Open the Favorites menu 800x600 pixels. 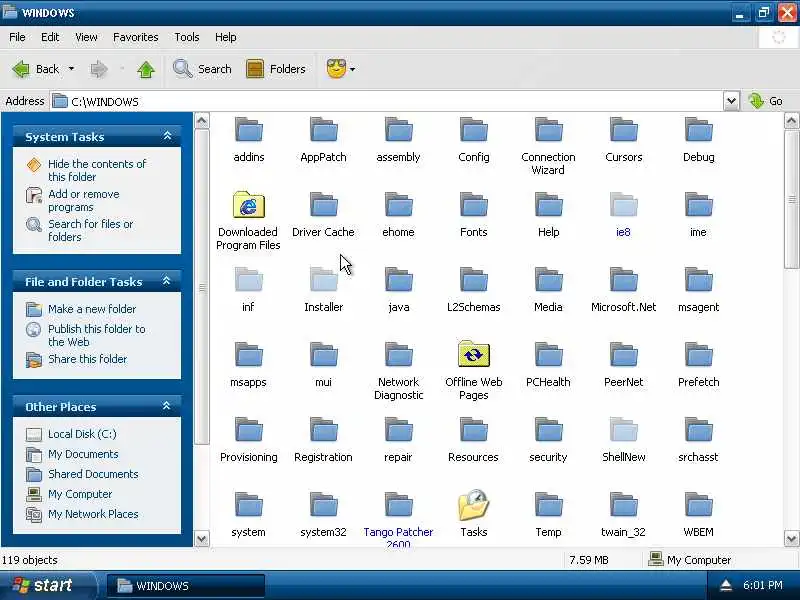point(136,37)
